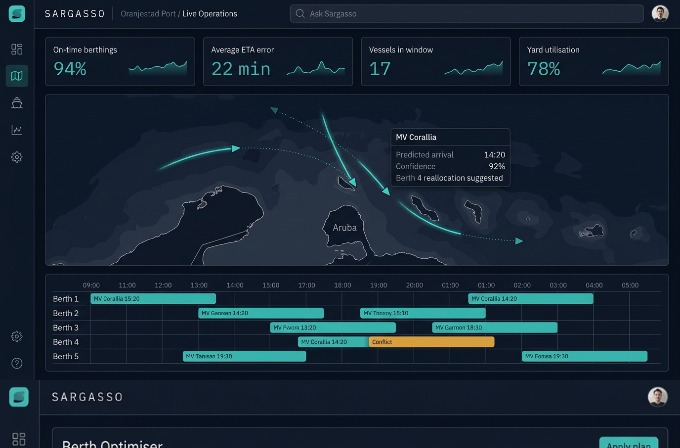Click the 14:00 time label on the timeline
680x448 pixels.
[235, 285]
